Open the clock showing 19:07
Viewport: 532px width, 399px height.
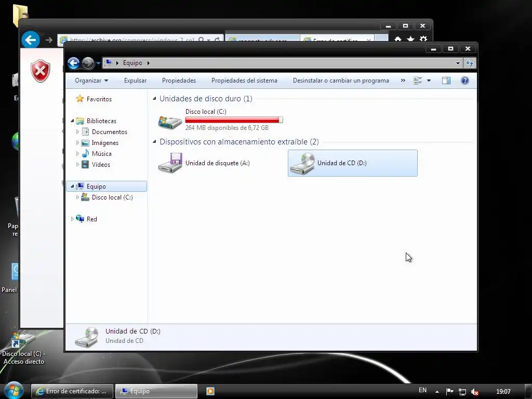click(x=503, y=392)
